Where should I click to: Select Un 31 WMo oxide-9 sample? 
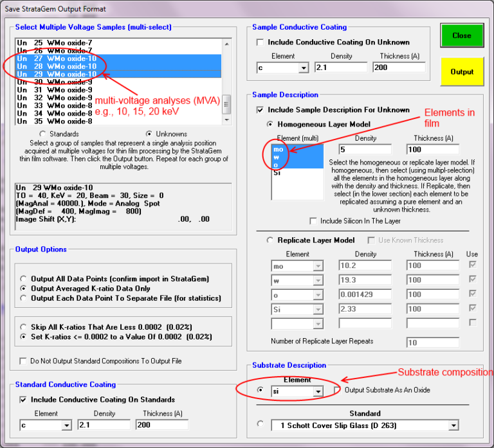[118, 90]
